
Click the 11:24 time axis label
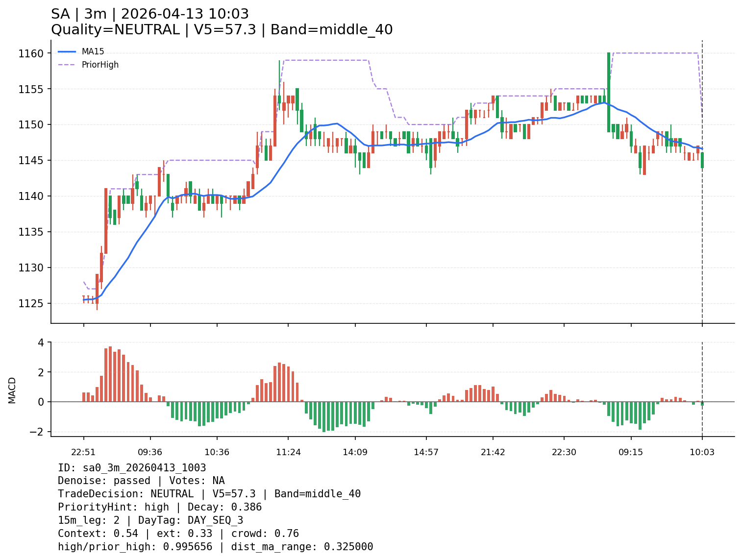click(x=288, y=452)
